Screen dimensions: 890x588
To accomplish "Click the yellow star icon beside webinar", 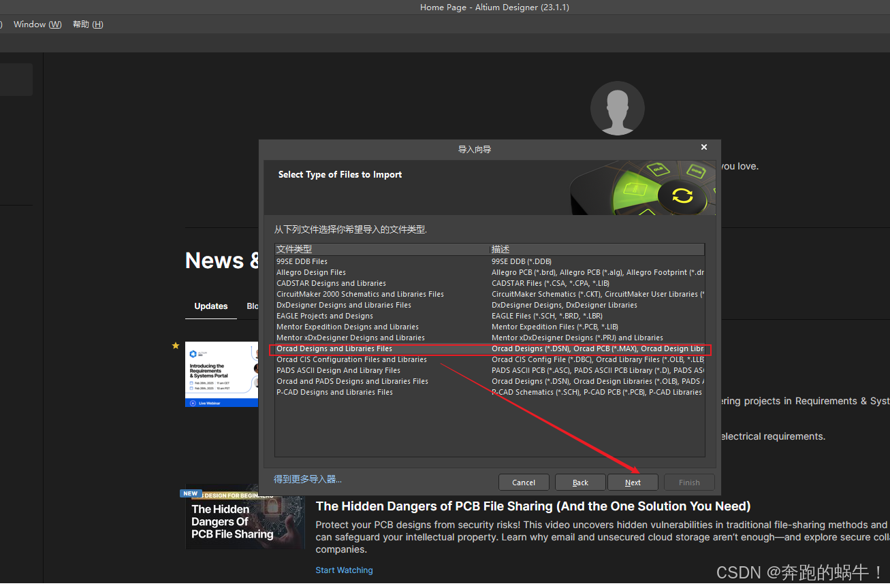I will coord(175,346).
